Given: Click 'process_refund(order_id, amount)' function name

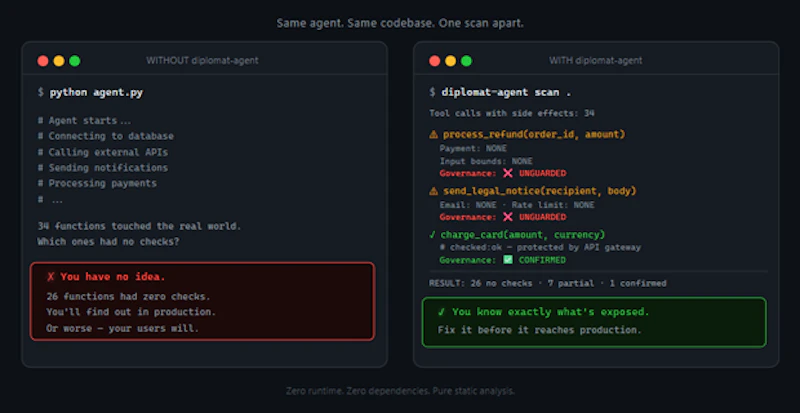Looking at the screenshot, I should [534, 134].
